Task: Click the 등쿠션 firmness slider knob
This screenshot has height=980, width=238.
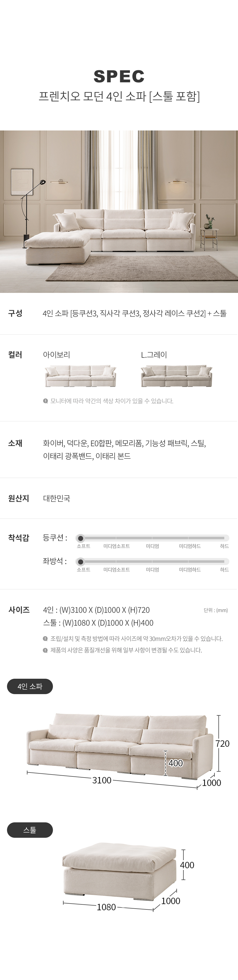Action: coord(80,538)
